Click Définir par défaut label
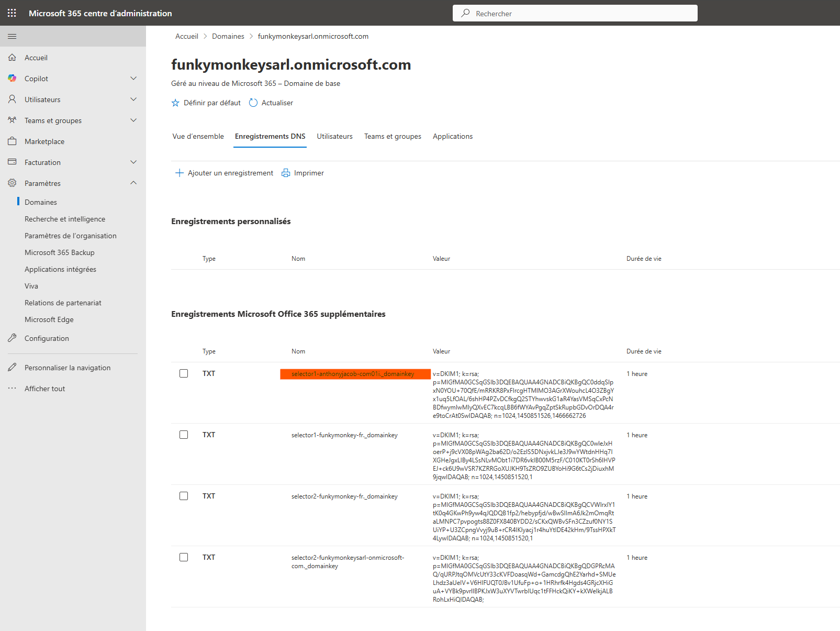Viewport: 840px width, 631px height. 212,103
